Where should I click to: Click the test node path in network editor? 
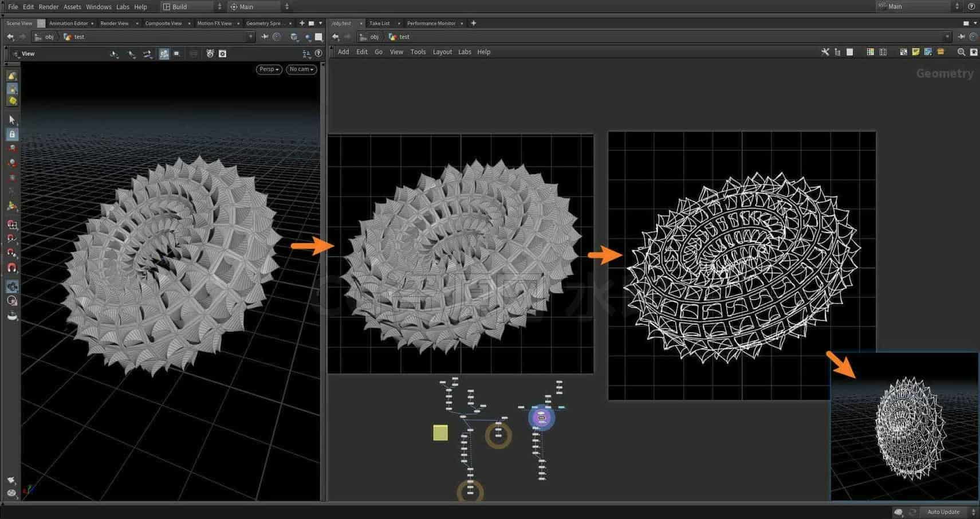[399, 37]
